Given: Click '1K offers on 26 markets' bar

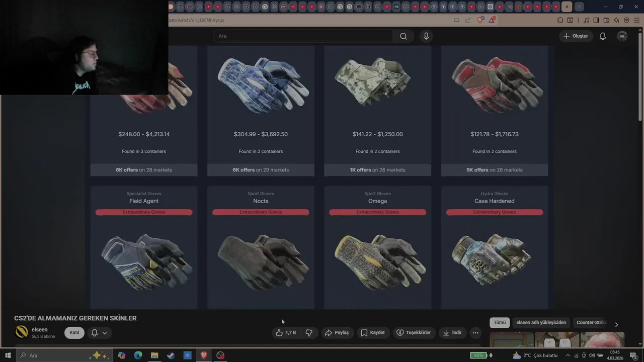Looking at the screenshot, I should [x=377, y=170].
